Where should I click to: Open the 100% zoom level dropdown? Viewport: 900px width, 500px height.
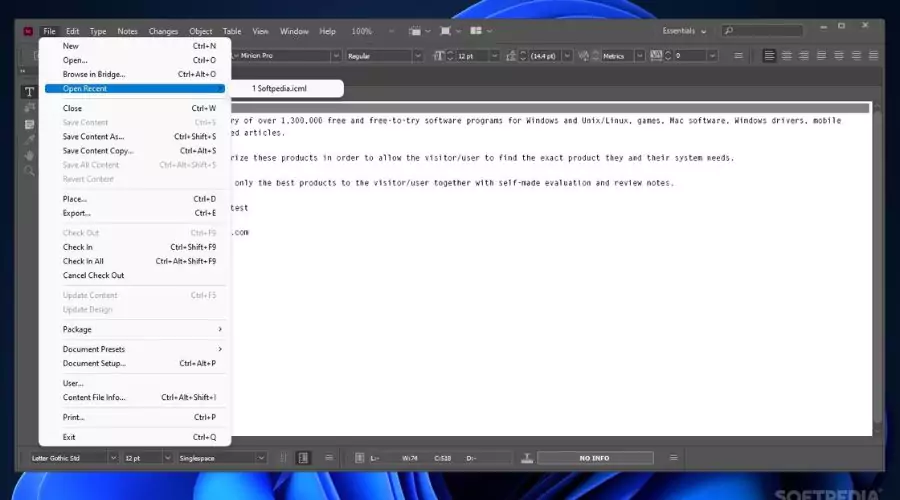[391, 31]
